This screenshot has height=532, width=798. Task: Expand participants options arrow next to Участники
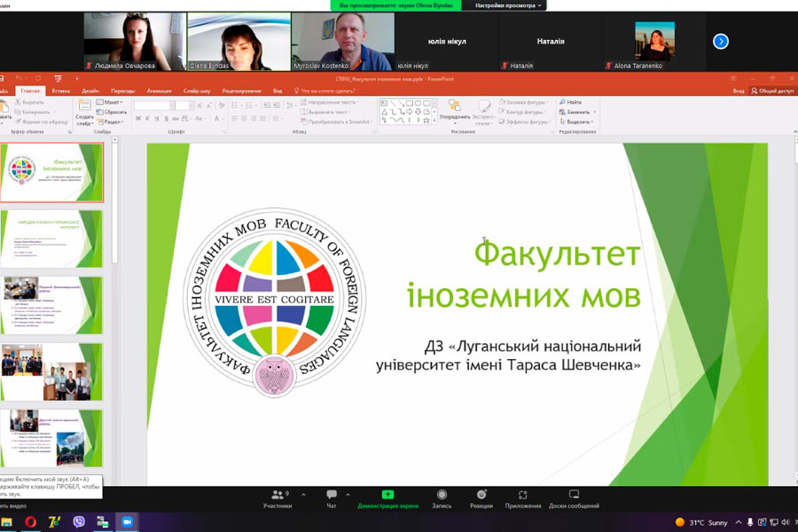click(304, 495)
